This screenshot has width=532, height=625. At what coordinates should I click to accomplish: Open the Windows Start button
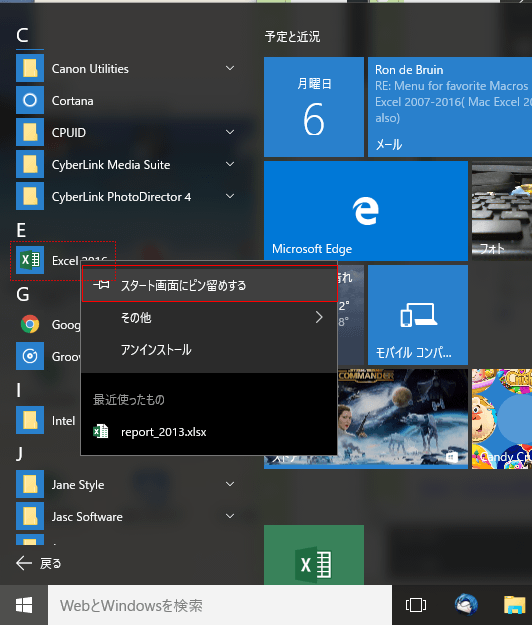[24, 605]
